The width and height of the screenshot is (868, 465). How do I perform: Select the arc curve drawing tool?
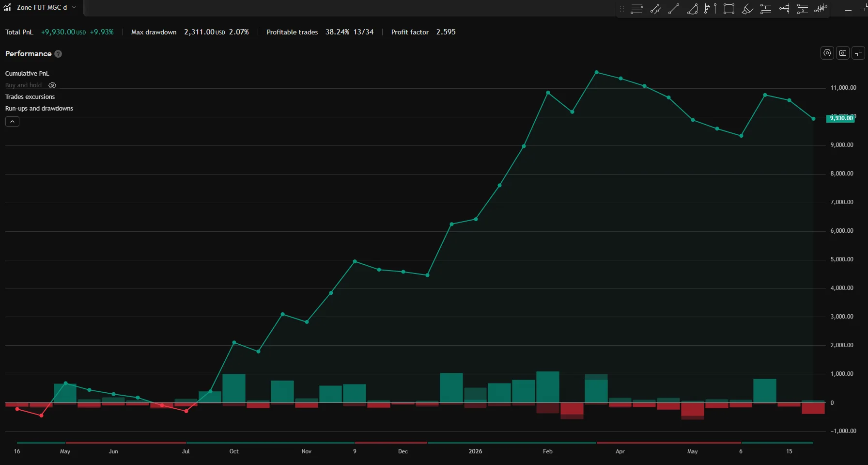pyautogui.click(x=693, y=9)
